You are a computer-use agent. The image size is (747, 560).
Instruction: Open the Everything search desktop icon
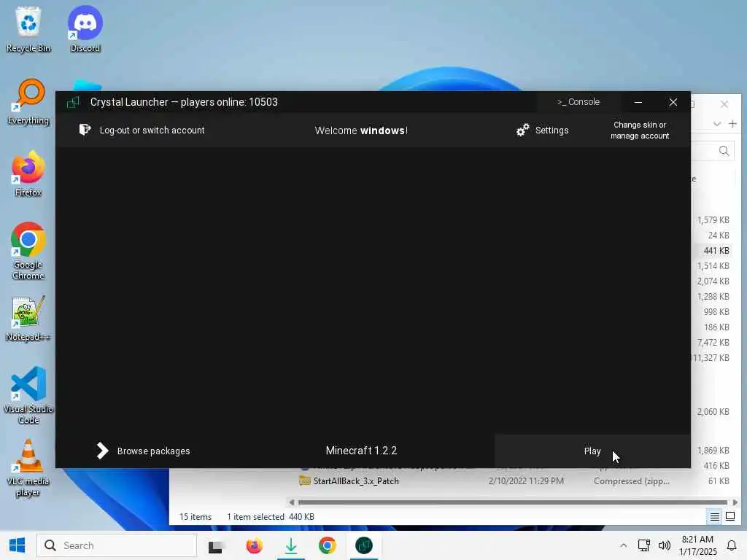(28, 102)
